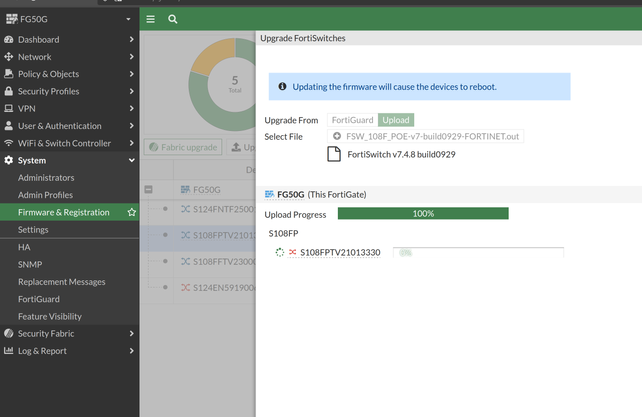Open Admin Profiles menu item
Viewport: 642px width, 417px height.
click(x=45, y=195)
